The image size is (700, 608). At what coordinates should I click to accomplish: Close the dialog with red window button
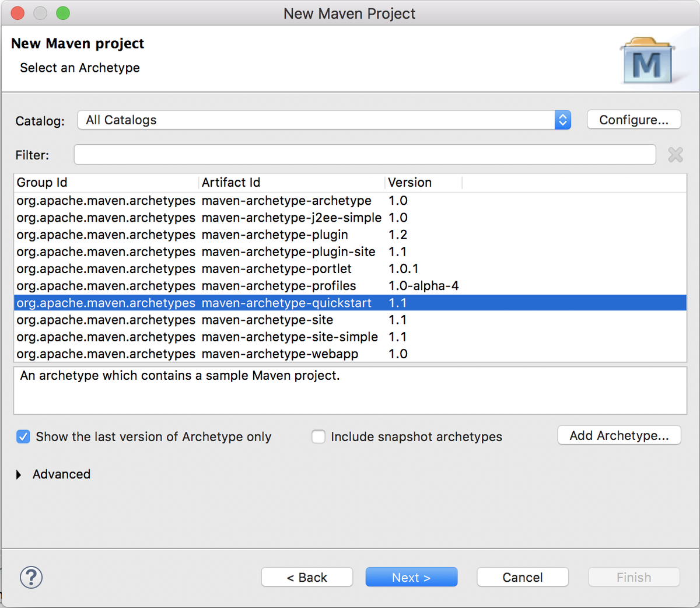point(17,13)
